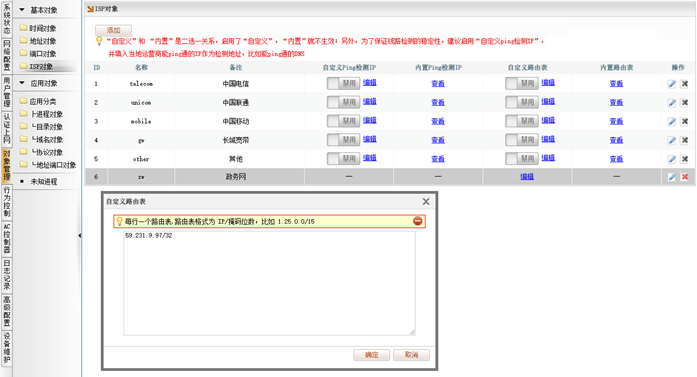Image resolution: width=697 pixels, height=377 pixels.
Task: Dismiss the hint using the red minus icon
Action: (x=417, y=221)
